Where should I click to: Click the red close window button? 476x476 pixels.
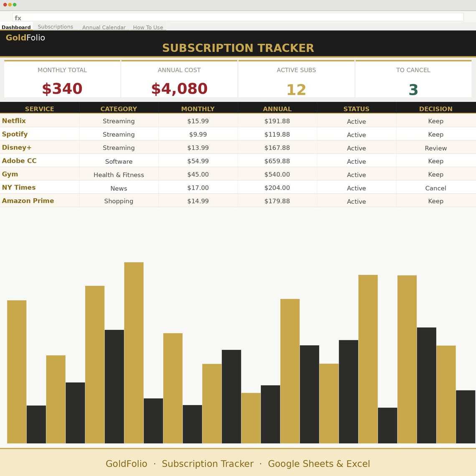tap(5, 5)
